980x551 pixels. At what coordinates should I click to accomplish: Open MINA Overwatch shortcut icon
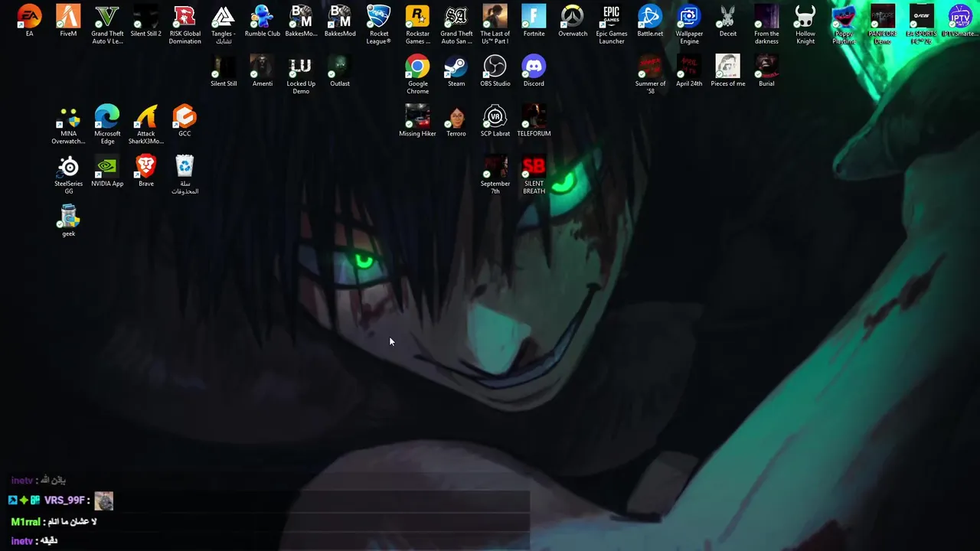(68, 117)
